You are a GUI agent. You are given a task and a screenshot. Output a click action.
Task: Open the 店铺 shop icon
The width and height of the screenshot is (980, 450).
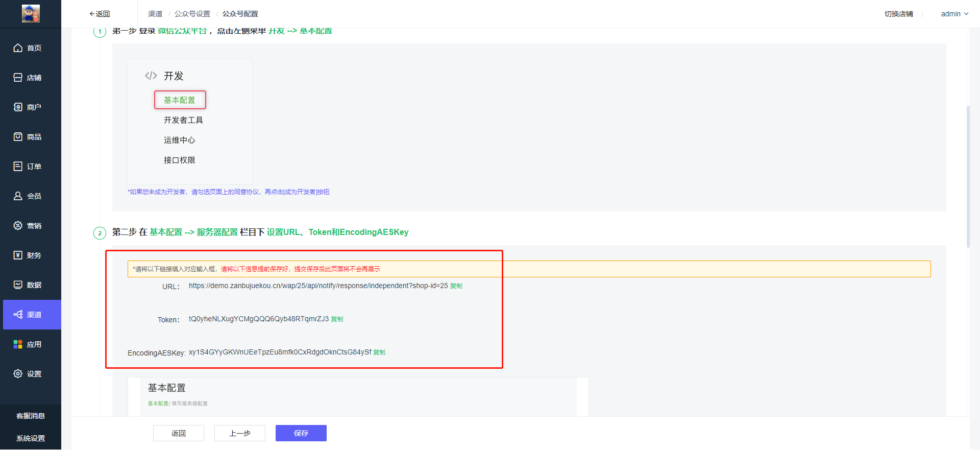point(18,78)
